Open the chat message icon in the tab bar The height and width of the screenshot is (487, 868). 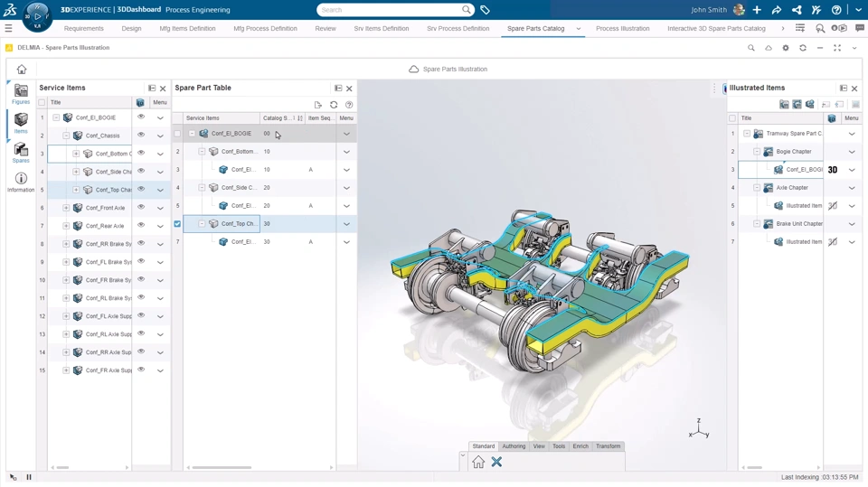pyautogui.click(x=860, y=28)
